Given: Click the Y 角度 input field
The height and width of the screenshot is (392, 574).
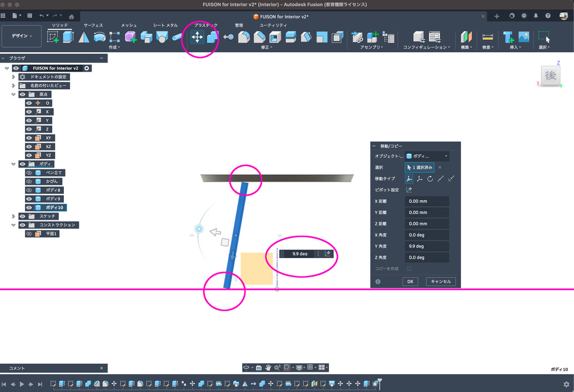Looking at the screenshot, I should click(x=427, y=246).
